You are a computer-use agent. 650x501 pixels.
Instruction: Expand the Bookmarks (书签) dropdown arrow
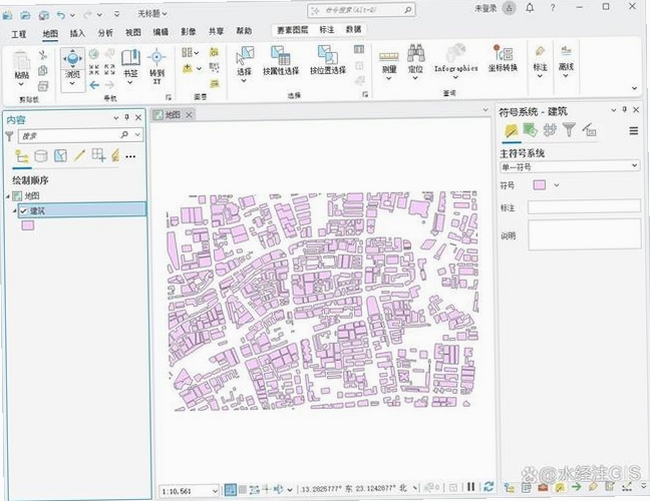(130, 82)
